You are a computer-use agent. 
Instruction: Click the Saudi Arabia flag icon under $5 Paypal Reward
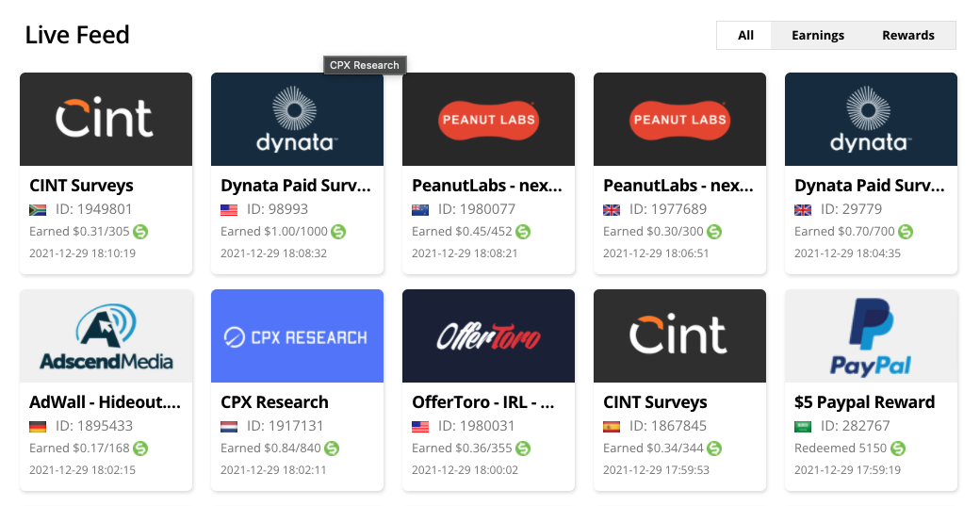point(803,426)
